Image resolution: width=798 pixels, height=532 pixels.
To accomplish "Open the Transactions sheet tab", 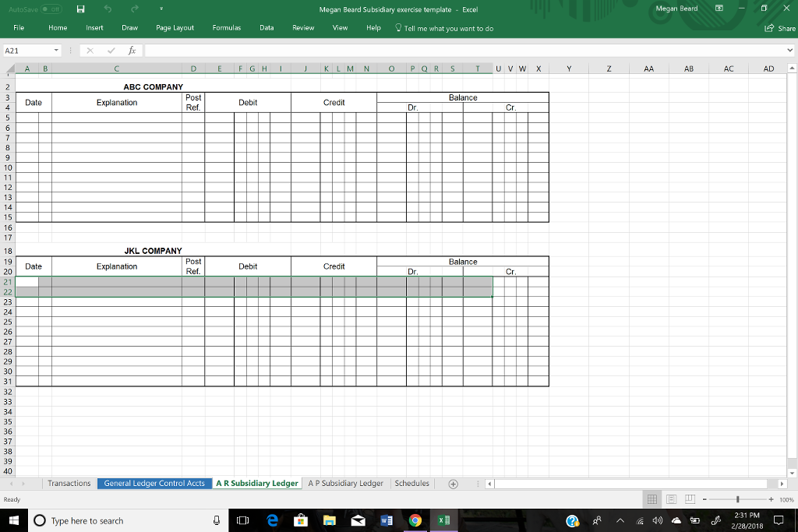I will coord(69,483).
